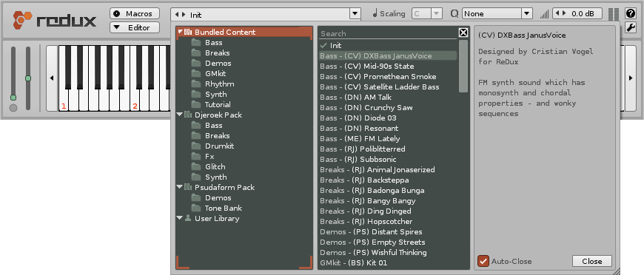
Task: Toggle the Macros button
Action: (135, 13)
